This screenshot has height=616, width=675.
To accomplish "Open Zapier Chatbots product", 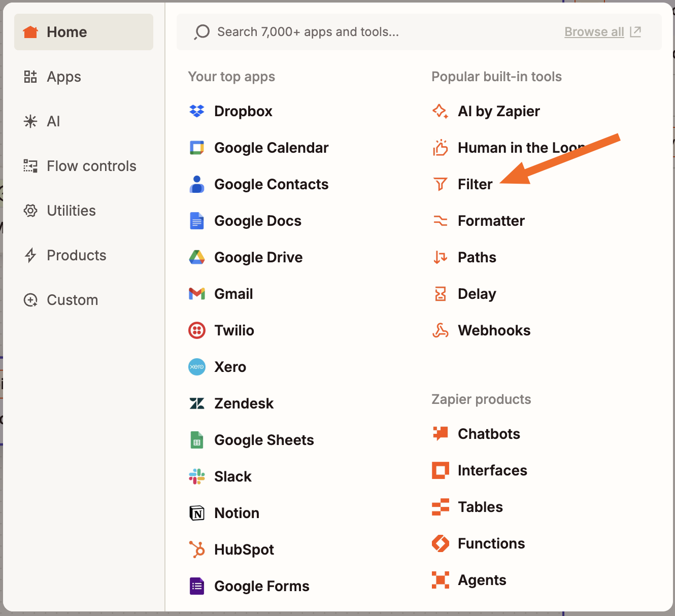I will pos(489,433).
